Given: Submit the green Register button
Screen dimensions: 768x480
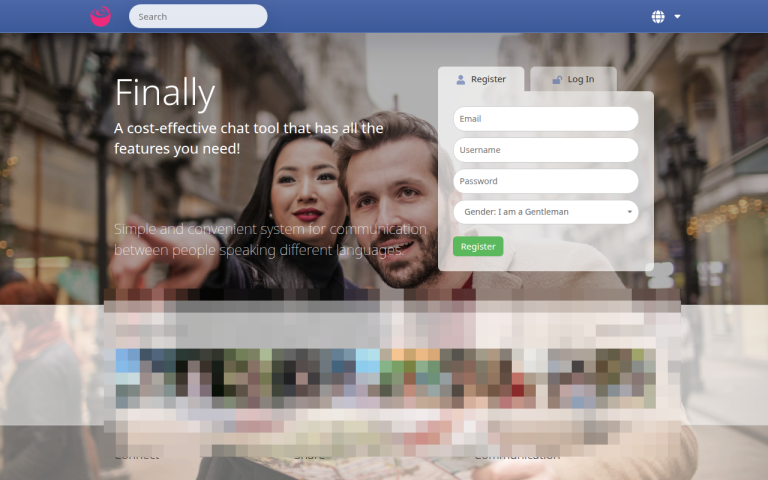Looking at the screenshot, I should coord(478,246).
